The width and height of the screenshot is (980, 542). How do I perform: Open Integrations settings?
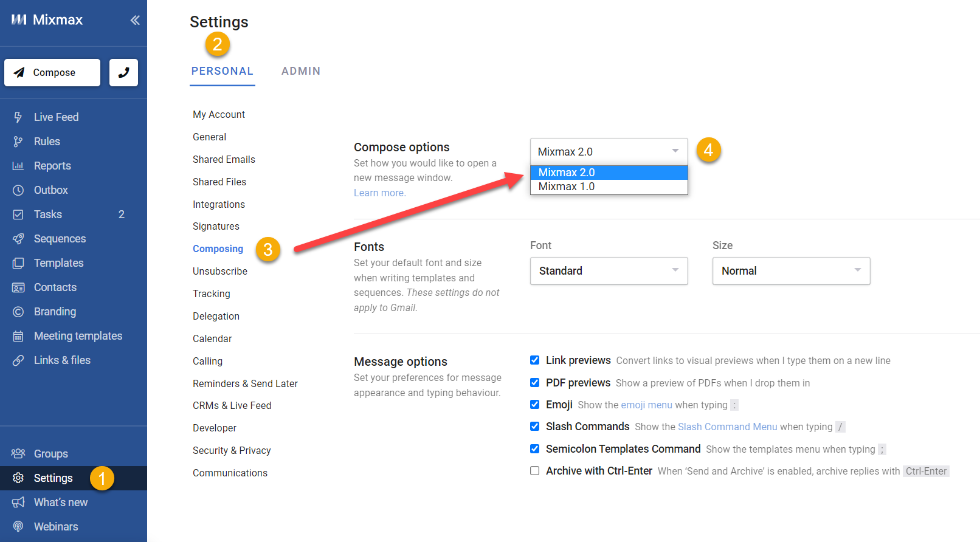[219, 205]
